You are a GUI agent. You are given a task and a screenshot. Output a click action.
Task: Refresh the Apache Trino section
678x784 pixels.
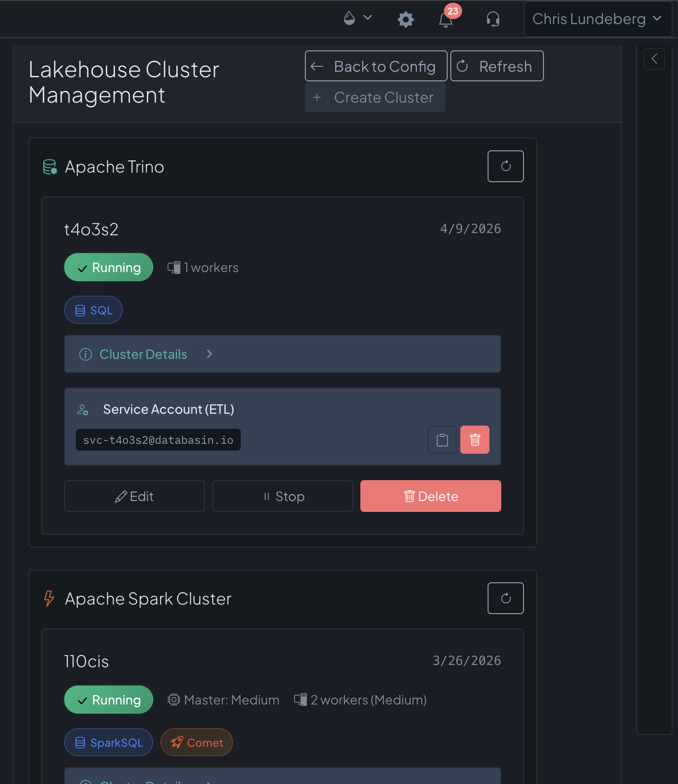(x=505, y=166)
